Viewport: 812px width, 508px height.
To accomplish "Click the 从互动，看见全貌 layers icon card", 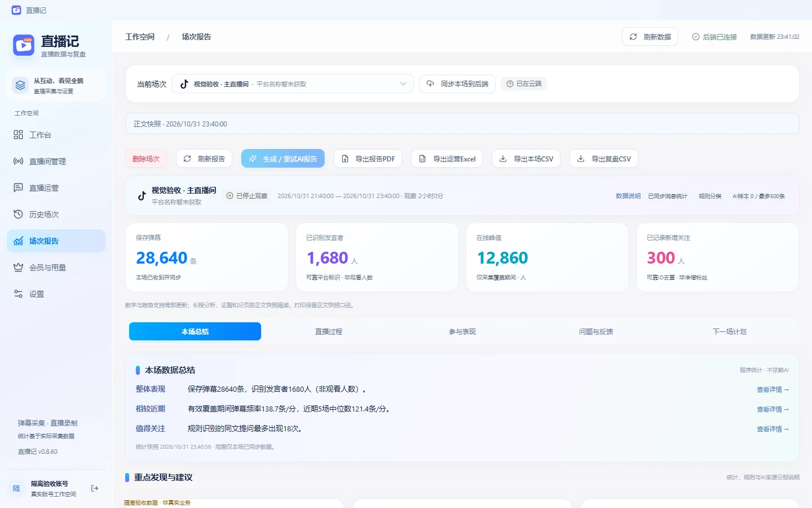I will [56, 85].
